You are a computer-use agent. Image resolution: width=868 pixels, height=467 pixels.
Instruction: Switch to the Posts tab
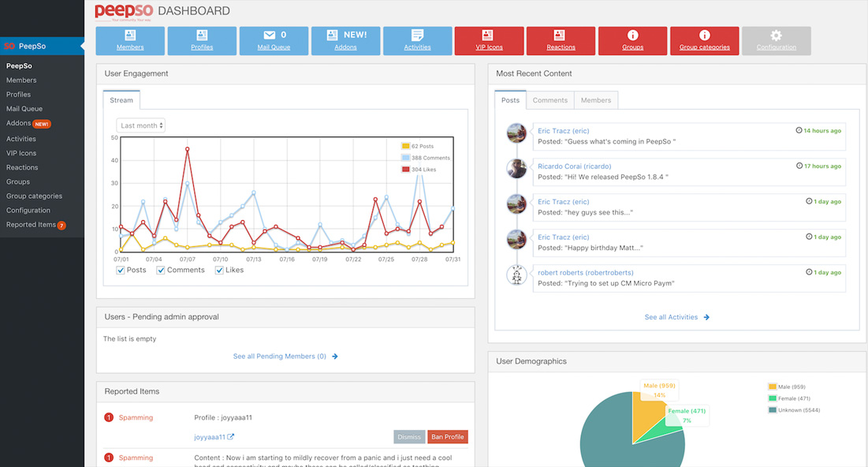[x=510, y=100]
